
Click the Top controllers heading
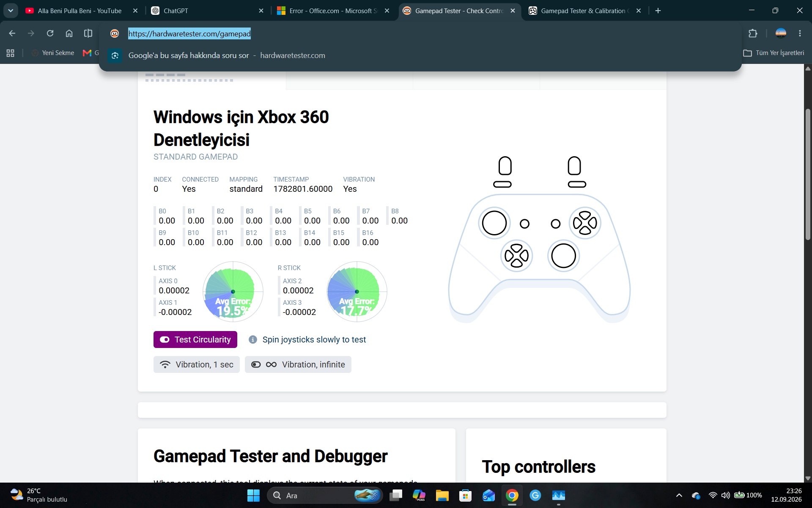pos(539,467)
